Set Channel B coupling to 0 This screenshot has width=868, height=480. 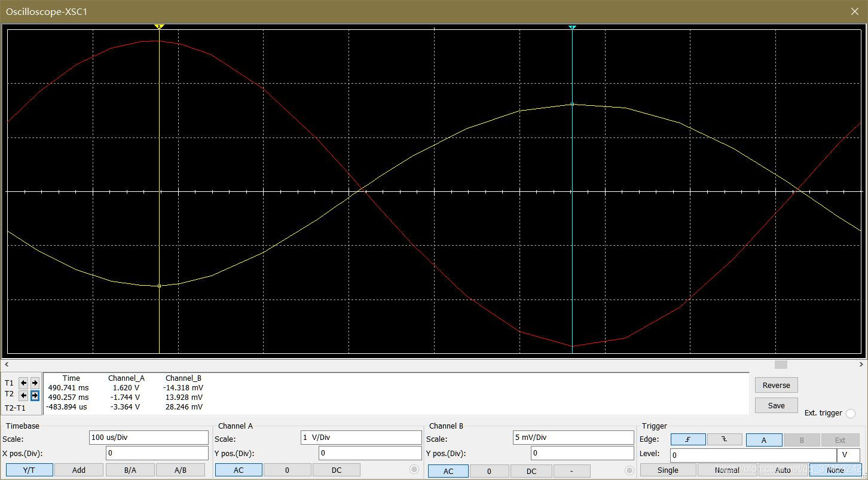tap(489, 471)
